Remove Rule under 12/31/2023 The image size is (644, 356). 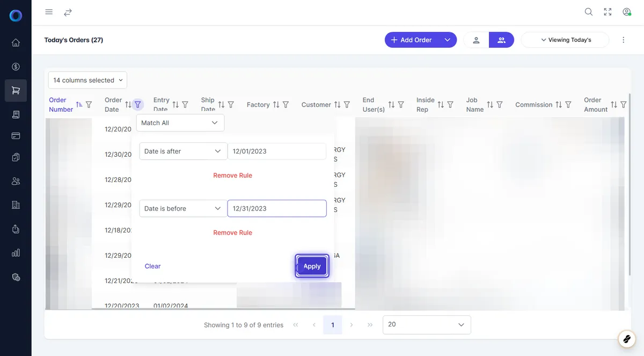(232, 233)
